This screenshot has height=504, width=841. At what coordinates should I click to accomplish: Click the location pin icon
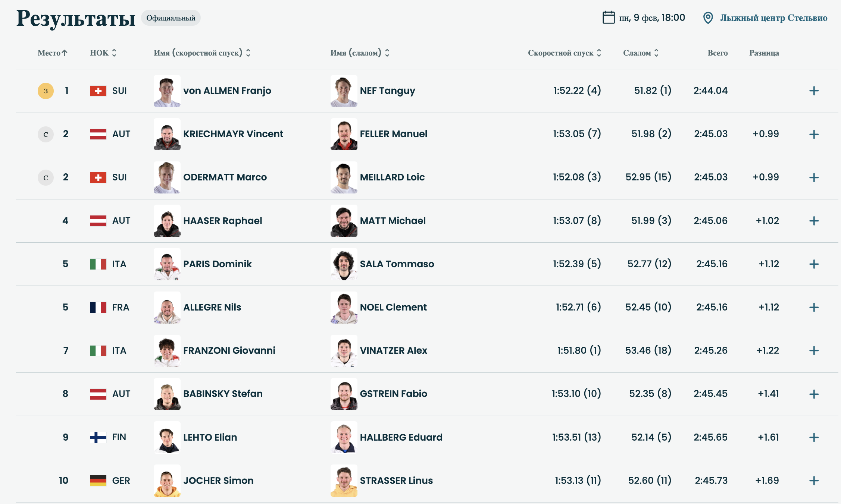tap(708, 18)
